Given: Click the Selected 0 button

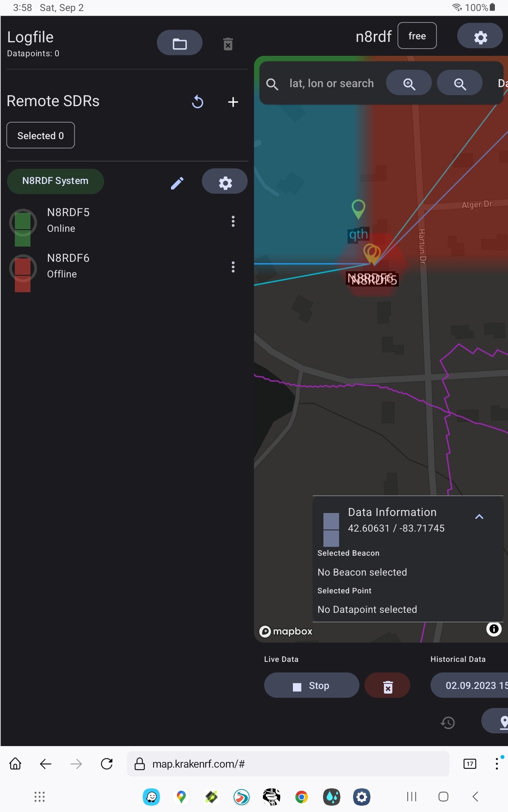Looking at the screenshot, I should click(x=41, y=135).
